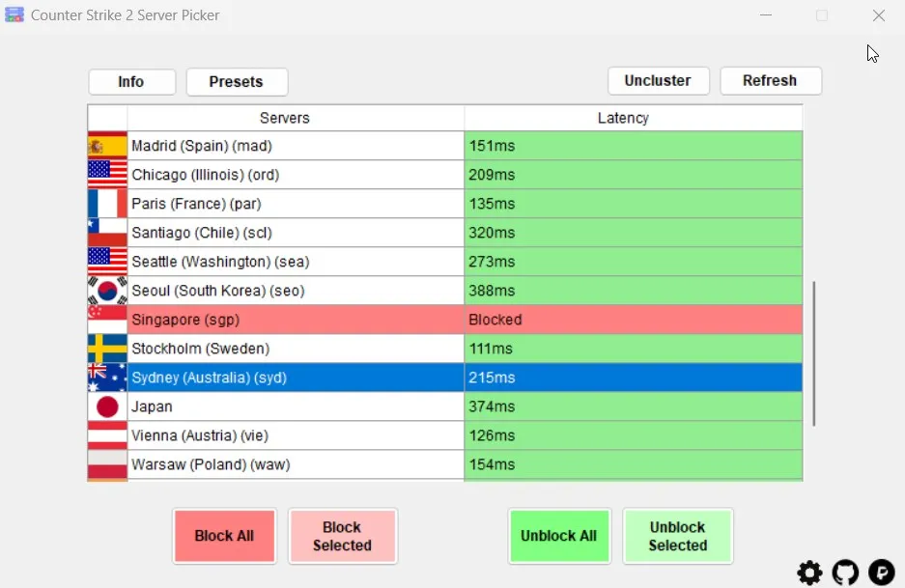Viewport: 905px width, 588px height.
Task: Click Unblock Selected button
Action: tap(678, 536)
